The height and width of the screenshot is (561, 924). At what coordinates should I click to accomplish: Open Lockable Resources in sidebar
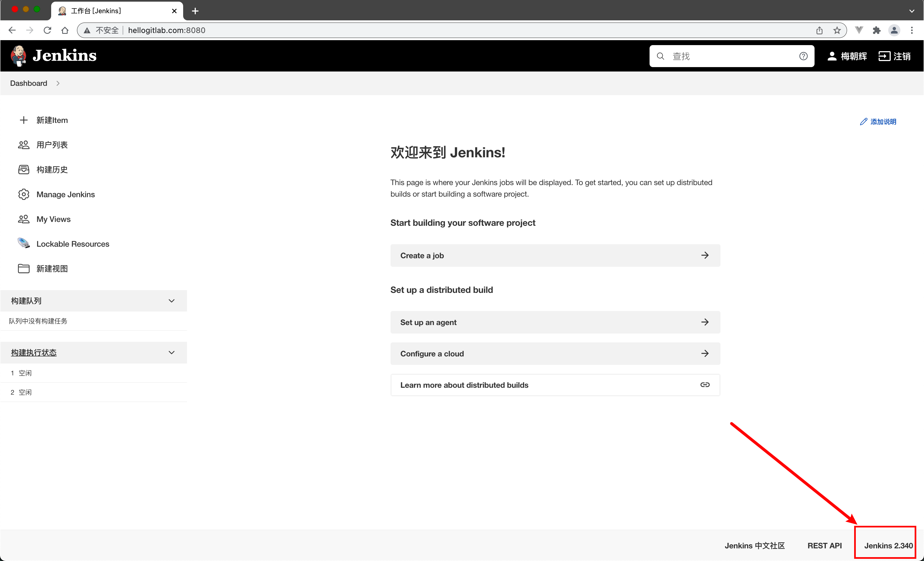click(73, 244)
